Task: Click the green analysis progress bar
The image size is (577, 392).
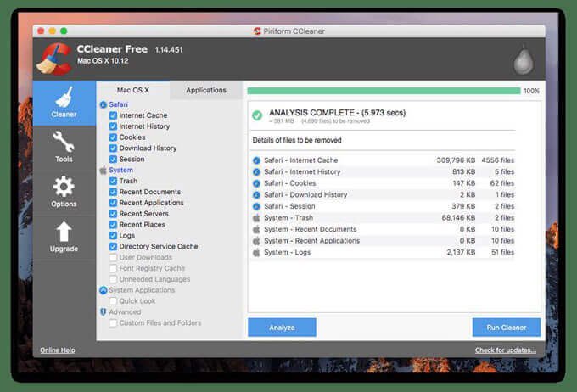Action: [x=384, y=91]
